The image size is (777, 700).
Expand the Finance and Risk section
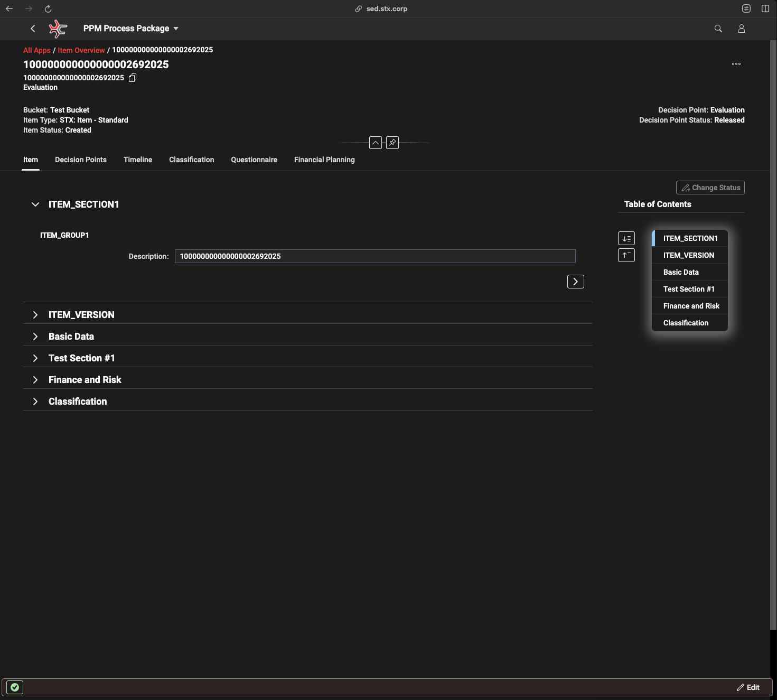35,380
